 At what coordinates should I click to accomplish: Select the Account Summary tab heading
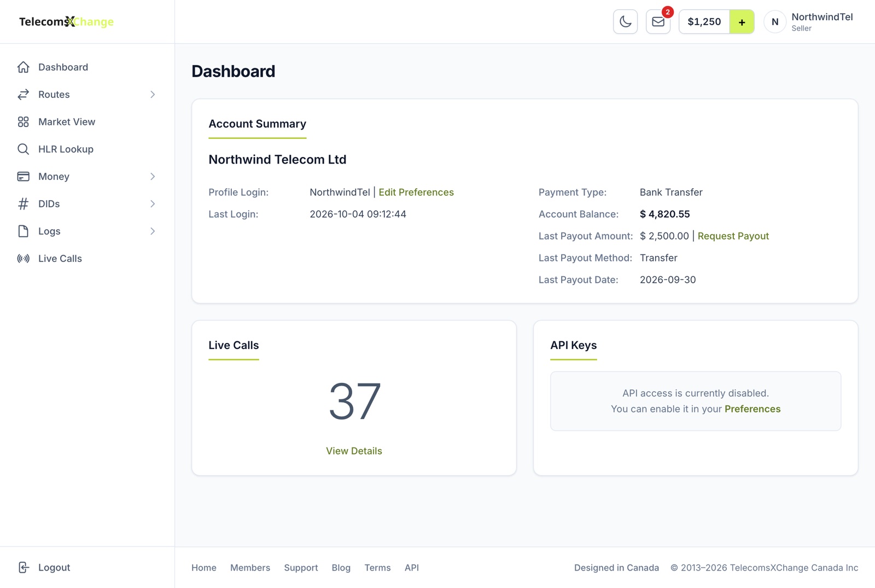[257, 124]
